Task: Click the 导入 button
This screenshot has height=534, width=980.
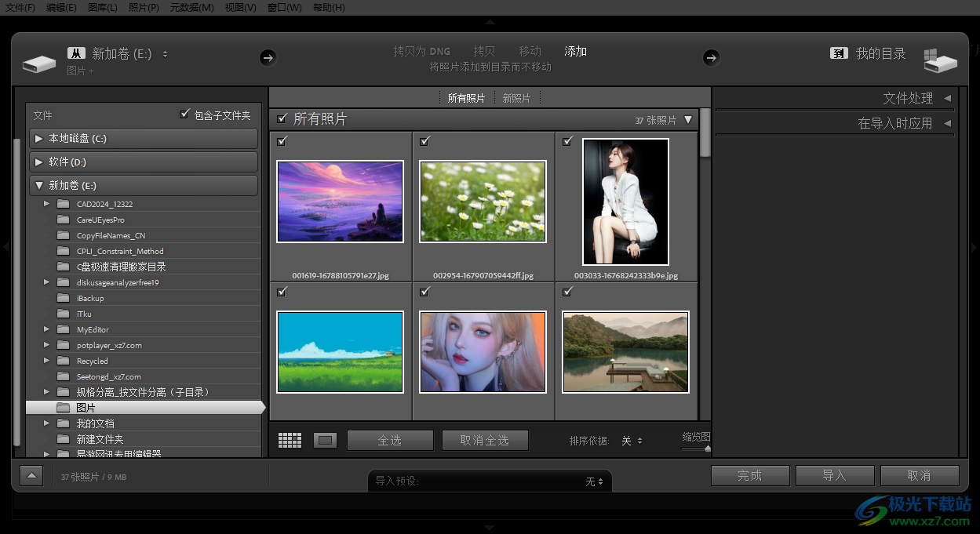Action: click(x=835, y=475)
